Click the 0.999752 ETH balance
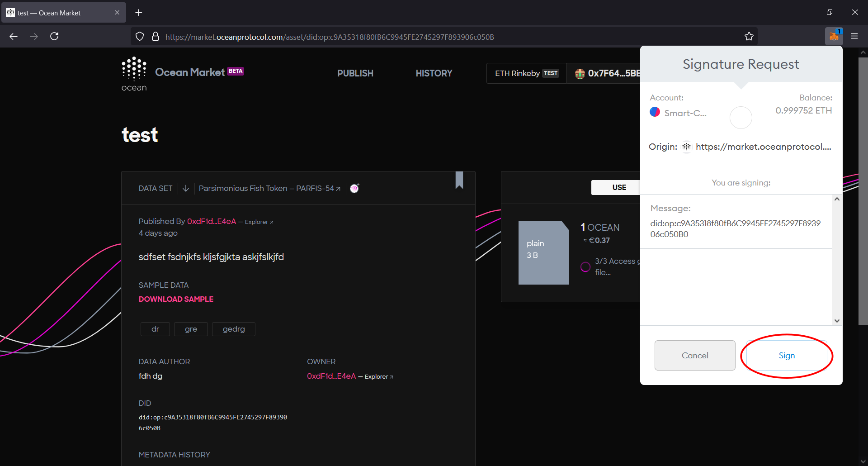Screen dimensions: 868x466 [x=803, y=110]
